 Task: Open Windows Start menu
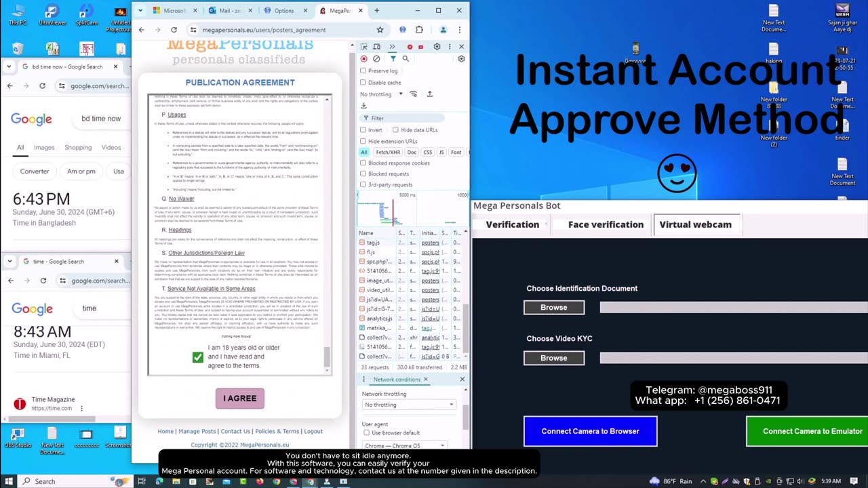click(8, 481)
